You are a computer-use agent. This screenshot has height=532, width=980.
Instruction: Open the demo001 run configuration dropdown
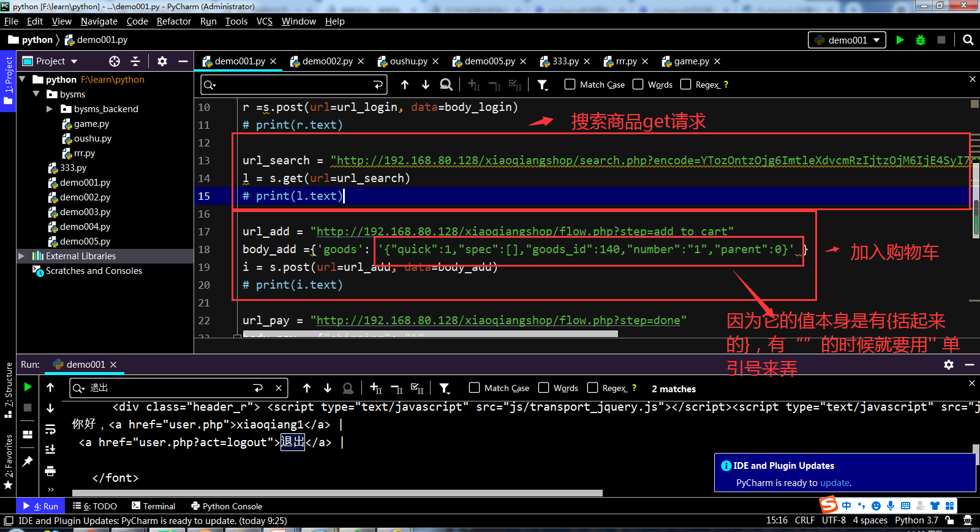[847, 40]
